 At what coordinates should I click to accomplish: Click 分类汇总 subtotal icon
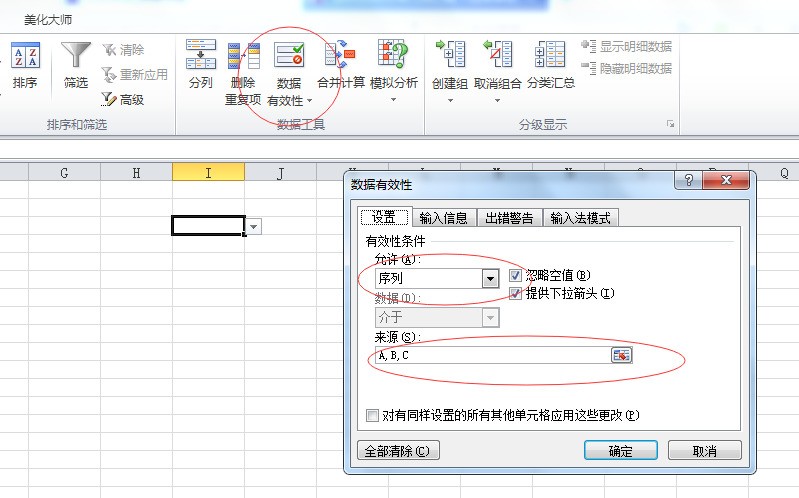pos(550,54)
